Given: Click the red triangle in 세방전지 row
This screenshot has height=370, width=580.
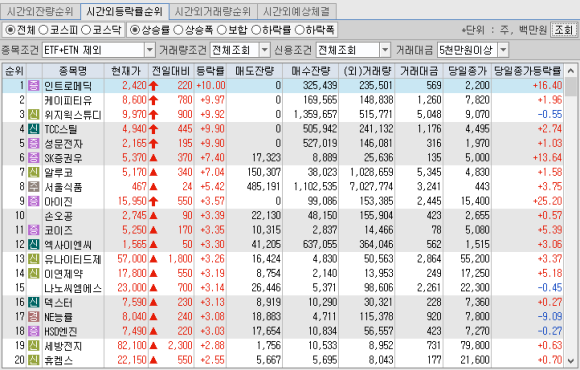Looking at the screenshot, I should pyautogui.click(x=154, y=346).
